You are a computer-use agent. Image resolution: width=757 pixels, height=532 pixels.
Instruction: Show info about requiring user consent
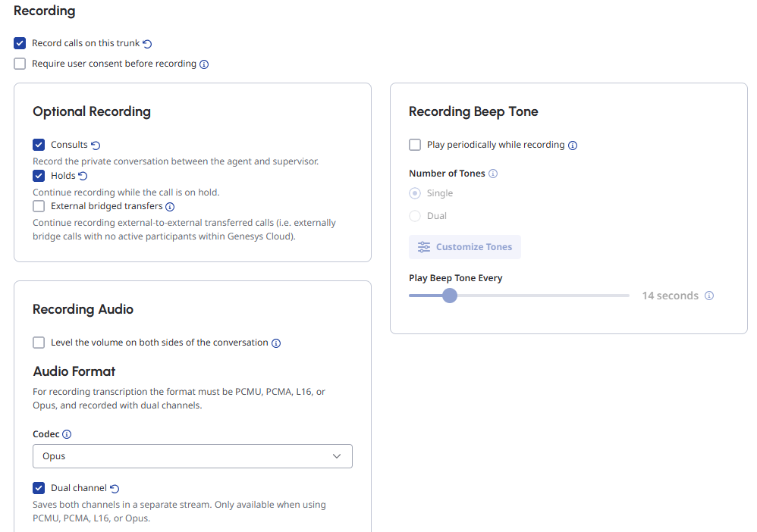click(204, 64)
